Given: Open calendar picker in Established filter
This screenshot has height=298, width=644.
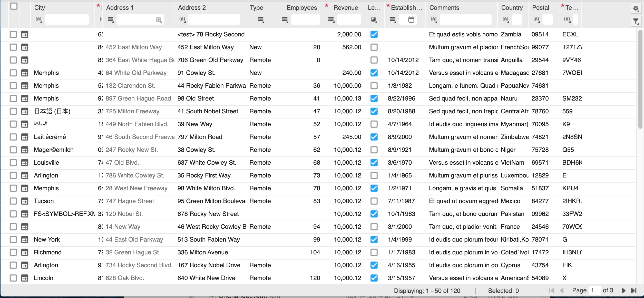Looking at the screenshot, I should (x=411, y=19).
